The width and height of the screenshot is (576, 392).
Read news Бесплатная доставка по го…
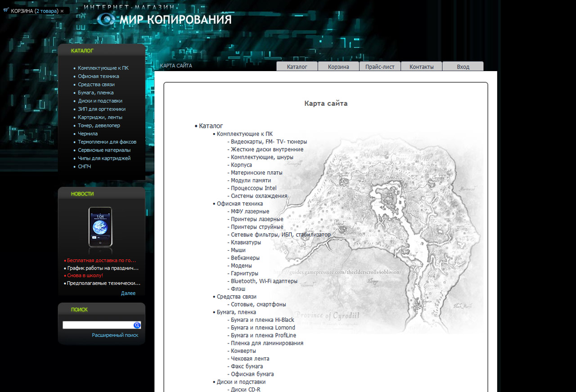tap(101, 260)
